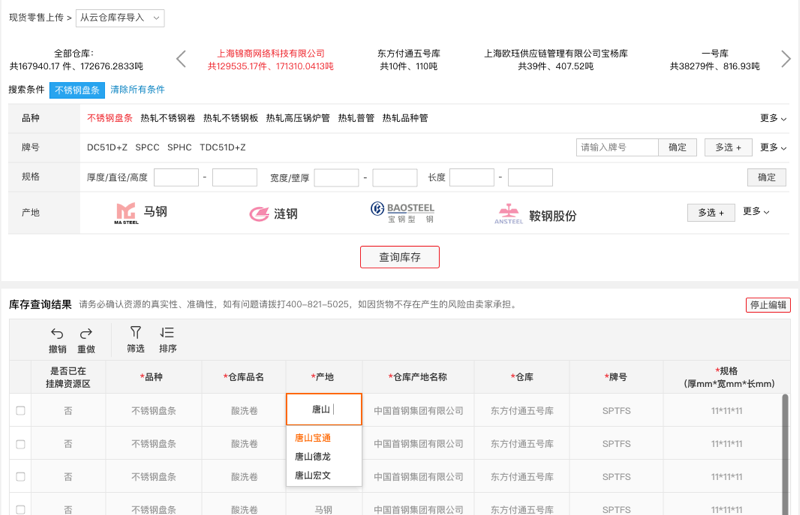Click 确定 in the 规格 row
Image resolution: width=800 pixels, height=515 pixels.
(766, 177)
